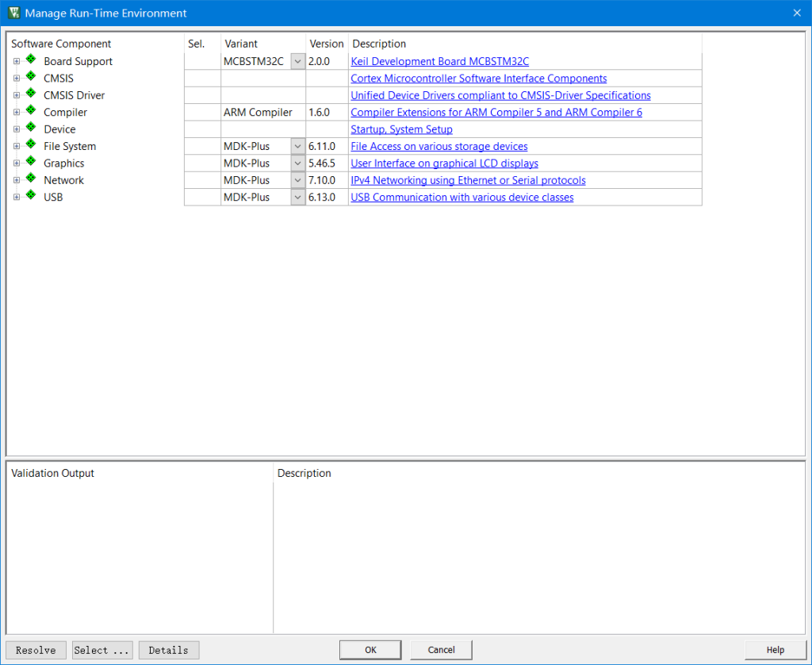This screenshot has width=812, height=665.
Task: Click the CMSIS Driver green diamond icon
Action: (31, 94)
